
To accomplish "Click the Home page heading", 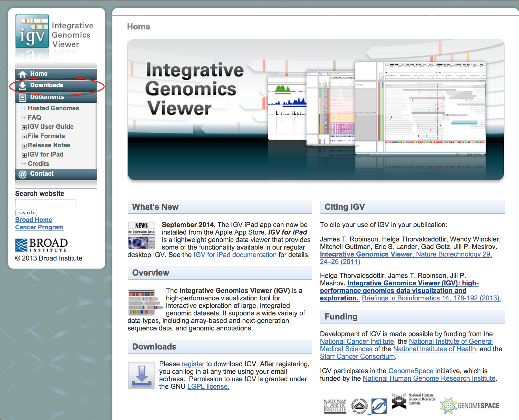I will tap(138, 27).
